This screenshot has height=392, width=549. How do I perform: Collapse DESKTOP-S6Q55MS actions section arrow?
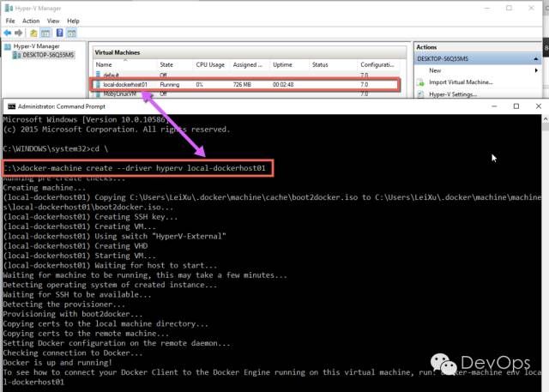(535, 59)
